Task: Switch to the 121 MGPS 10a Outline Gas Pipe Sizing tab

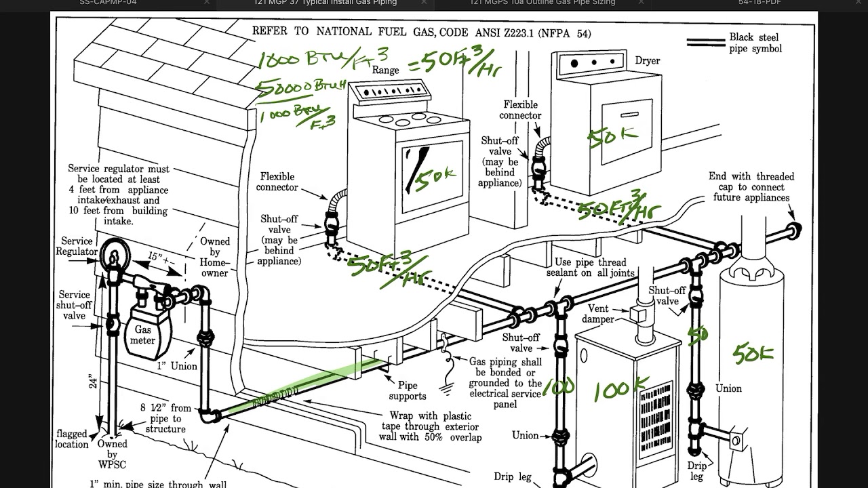Action: (x=542, y=3)
